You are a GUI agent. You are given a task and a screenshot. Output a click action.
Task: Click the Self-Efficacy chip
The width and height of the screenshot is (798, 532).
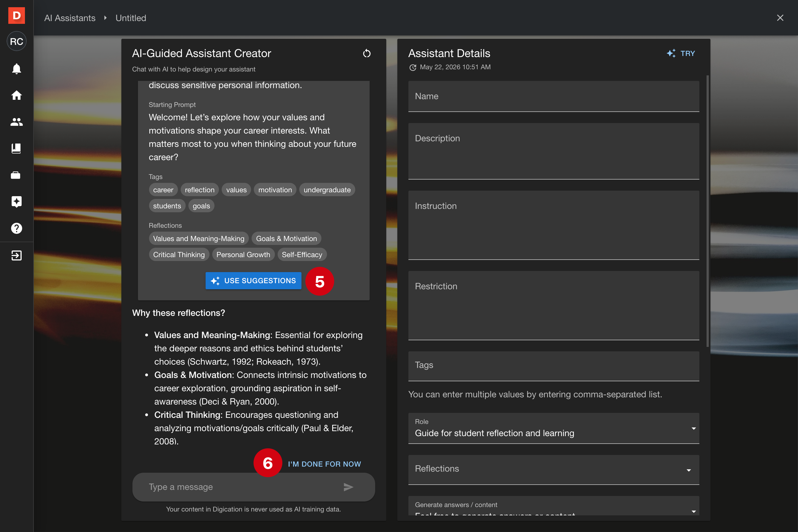(x=302, y=254)
